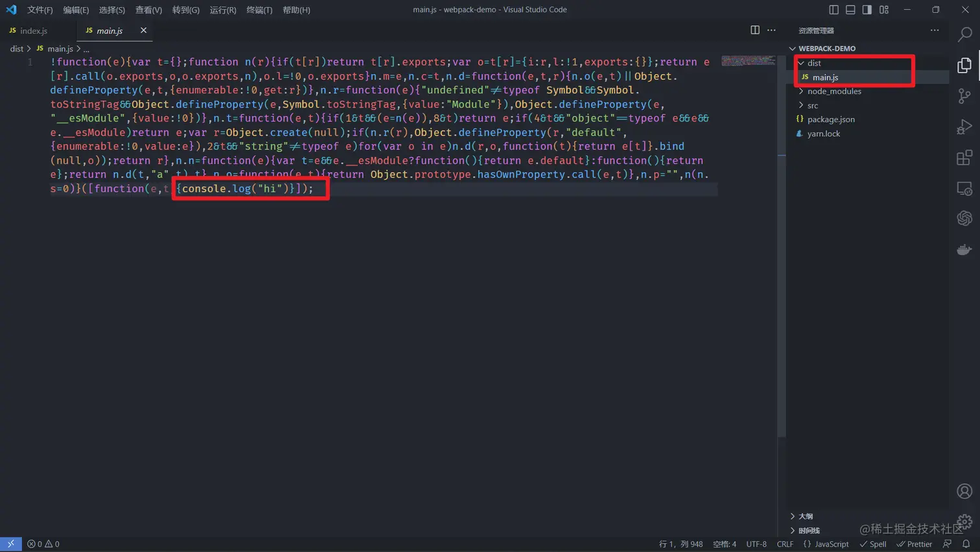This screenshot has height=552, width=980.
Task: Select the main.js editor tab
Action: pyautogui.click(x=110, y=30)
